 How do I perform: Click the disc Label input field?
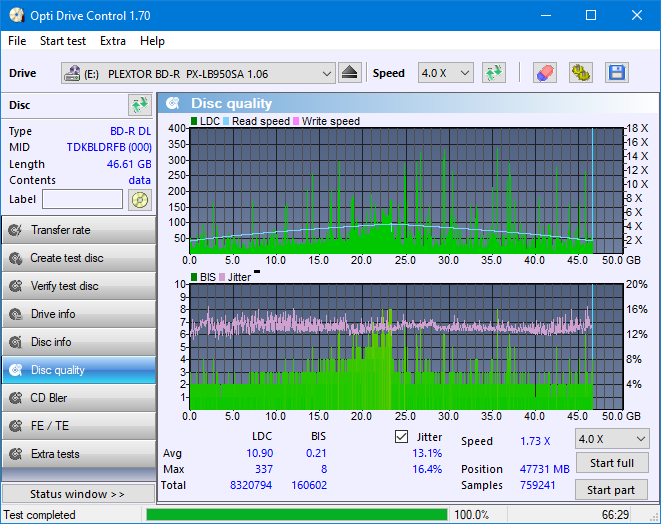click(83, 199)
